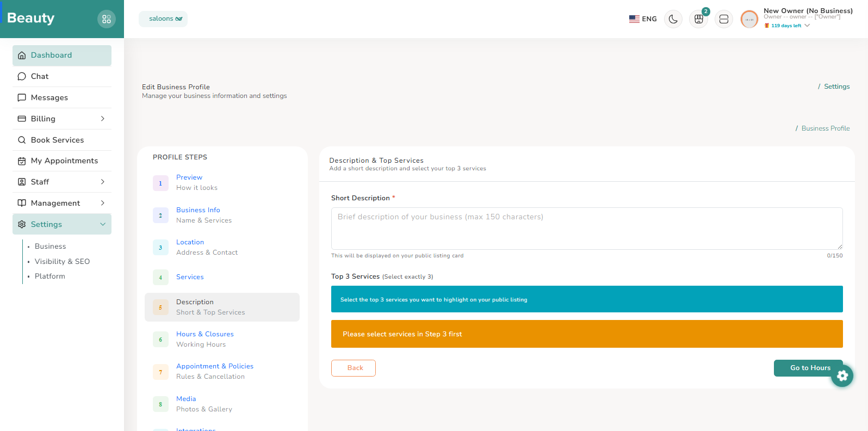The height and width of the screenshot is (431, 868).
Task: Click the Business Profile breadcrumb
Action: pos(826,128)
